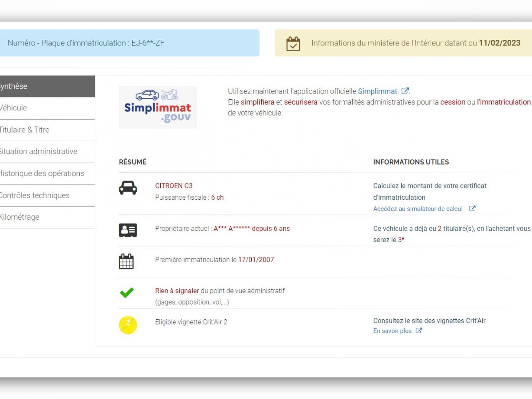532x399 pixels.
Task: Click the Simplimmat.gouv logo image
Action: tap(158, 107)
